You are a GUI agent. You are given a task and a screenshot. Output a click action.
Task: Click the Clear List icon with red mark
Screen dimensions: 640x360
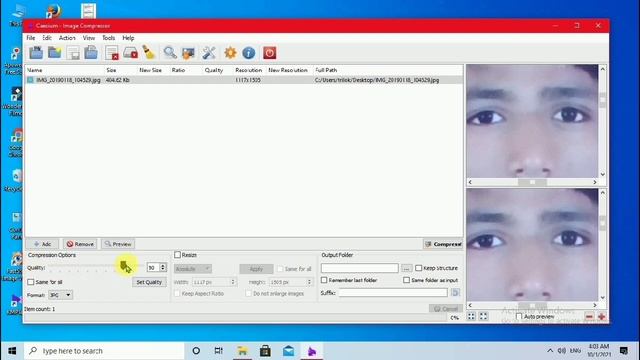tap(130, 53)
